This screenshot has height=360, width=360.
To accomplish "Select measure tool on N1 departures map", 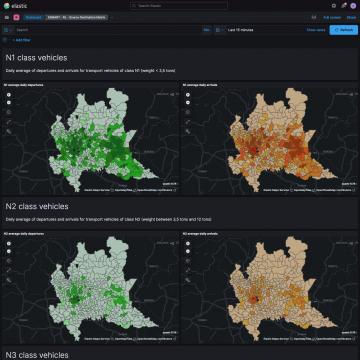I will pyautogui.click(x=9, y=122).
